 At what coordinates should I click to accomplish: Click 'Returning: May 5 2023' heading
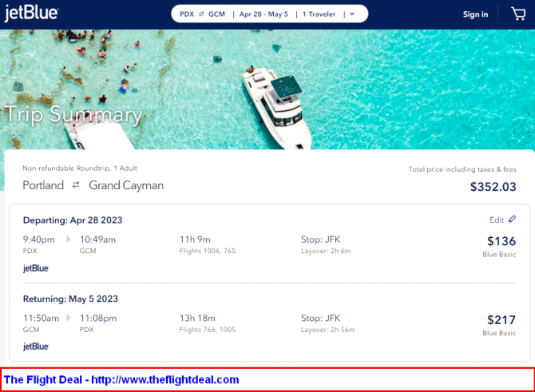(70, 299)
